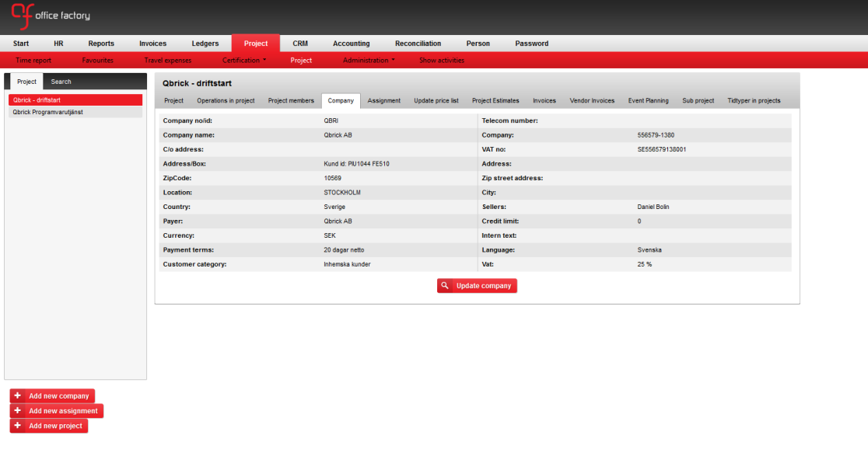Switch to the Project Estimates tab
This screenshot has height=453, width=868.
495,101
